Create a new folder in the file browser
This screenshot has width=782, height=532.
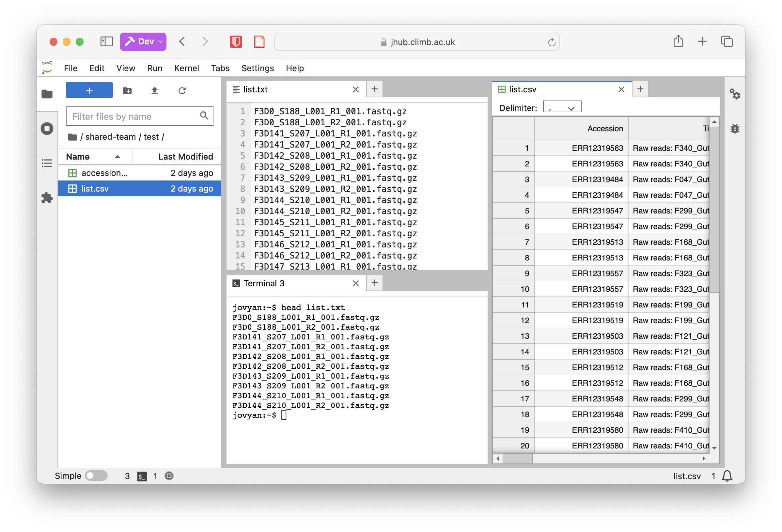pyautogui.click(x=127, y=90)
